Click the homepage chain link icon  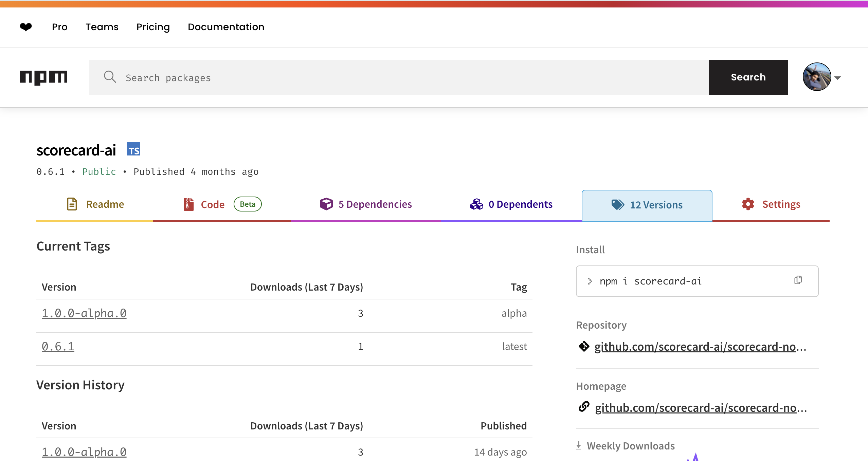pyautogui.click(x=584, y=407)
